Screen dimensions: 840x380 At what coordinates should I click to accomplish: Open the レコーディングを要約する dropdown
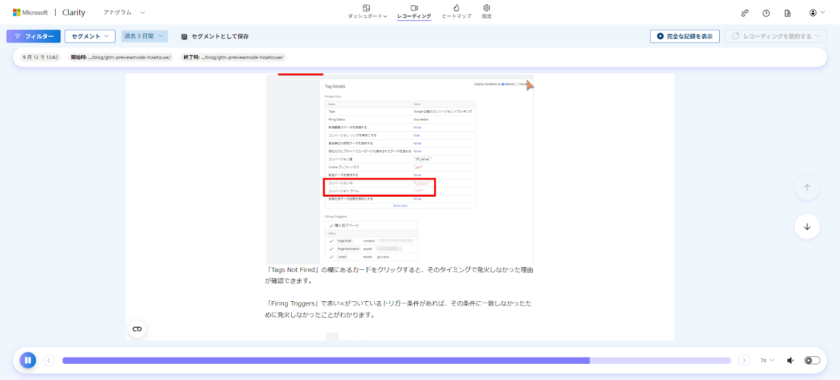(776, 36)
